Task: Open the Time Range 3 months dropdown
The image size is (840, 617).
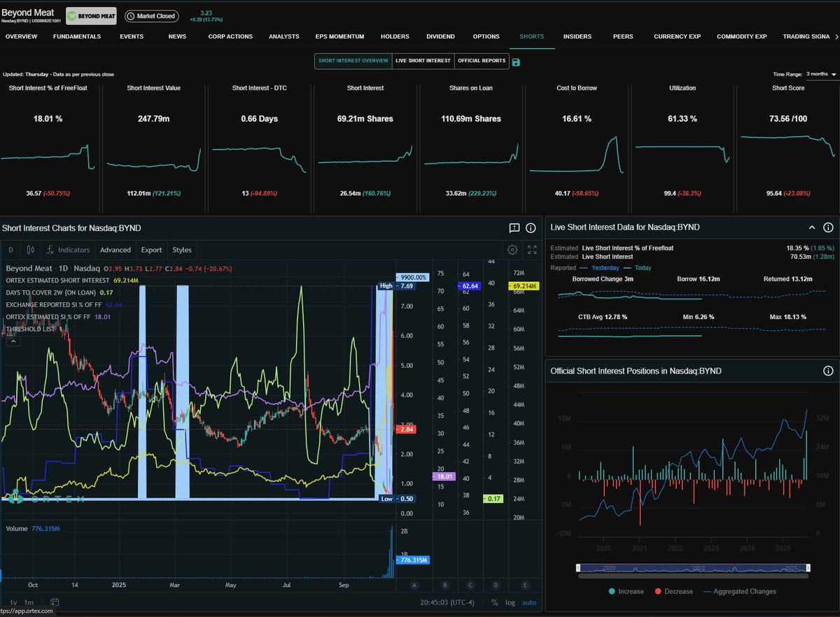Action: [820, 73]
